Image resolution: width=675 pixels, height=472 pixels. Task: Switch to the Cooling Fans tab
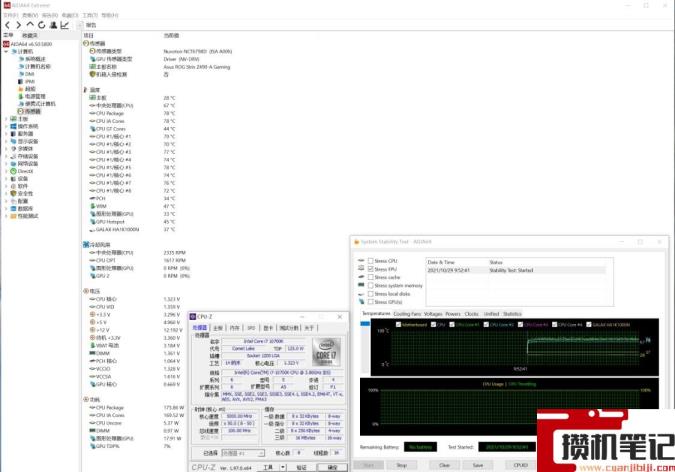[x=407, y=314]
